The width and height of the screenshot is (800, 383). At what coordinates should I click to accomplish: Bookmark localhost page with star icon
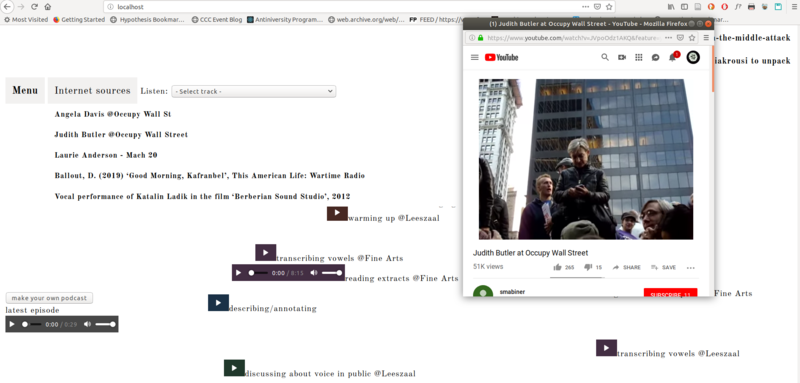pyautogui.click(x=609, y=7)
